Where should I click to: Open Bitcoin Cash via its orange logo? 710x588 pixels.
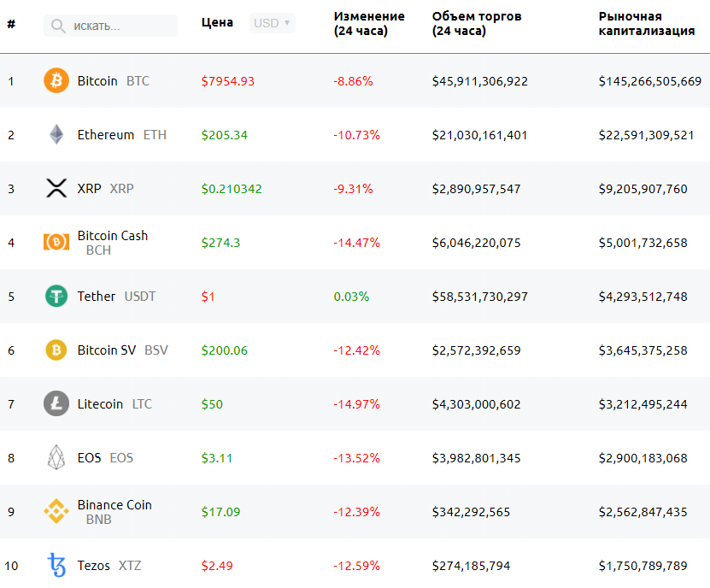[56, 242]
